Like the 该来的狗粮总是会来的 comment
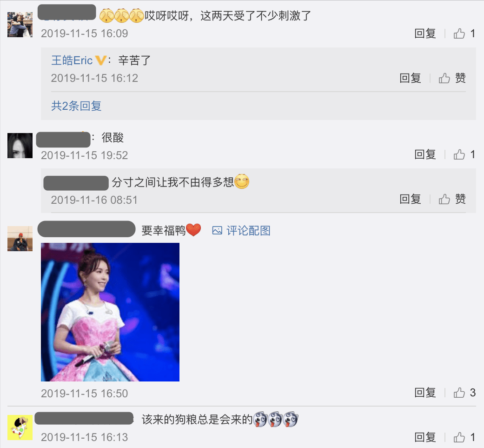This screenshot has width=484, height=448. coord(459,437)
